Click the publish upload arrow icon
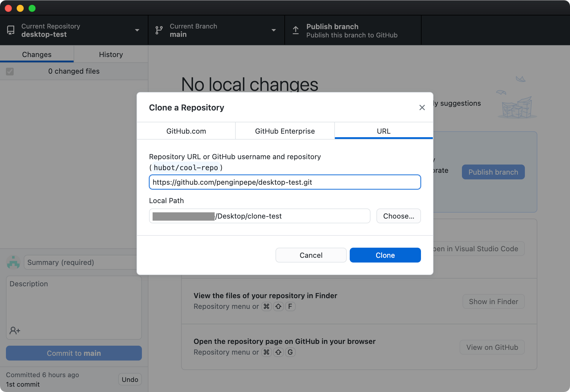 coord(296,30)
